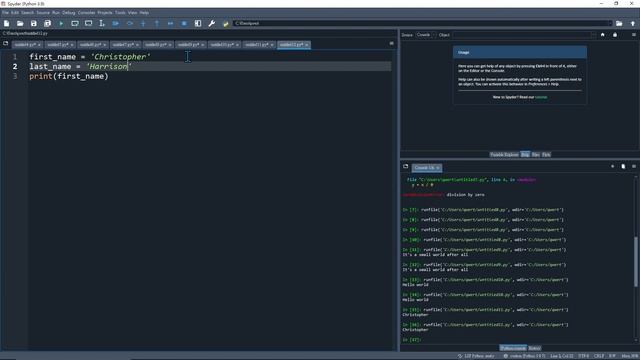Click the In [17] console prompt
This screenshot has height=360, width=640.
point(411,340)
